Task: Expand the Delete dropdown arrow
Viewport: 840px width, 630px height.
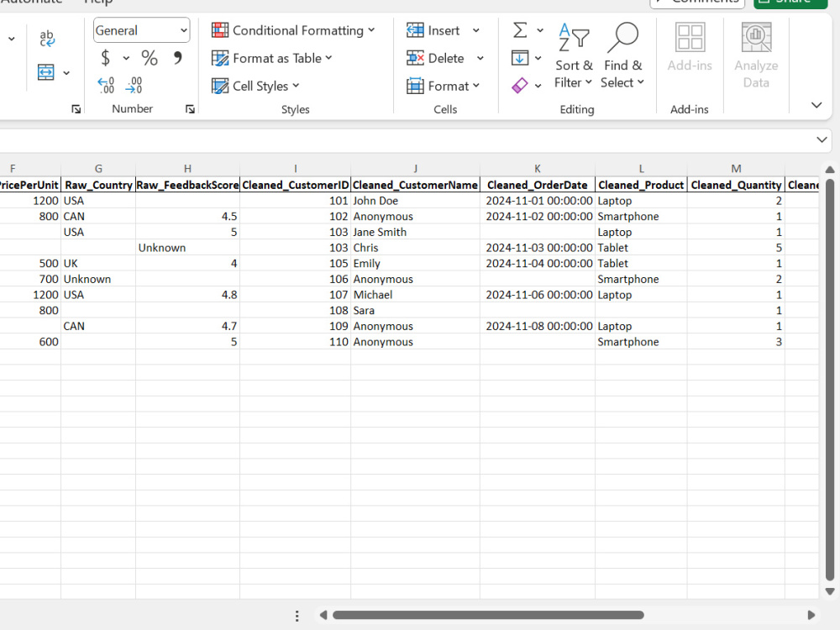Action: click(480, 58)
